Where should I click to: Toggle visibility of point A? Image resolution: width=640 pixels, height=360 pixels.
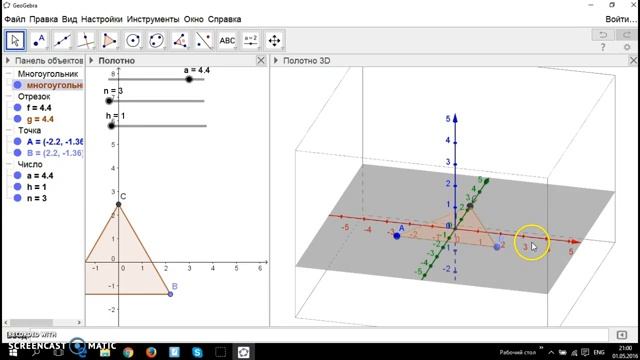click(17, 142)
